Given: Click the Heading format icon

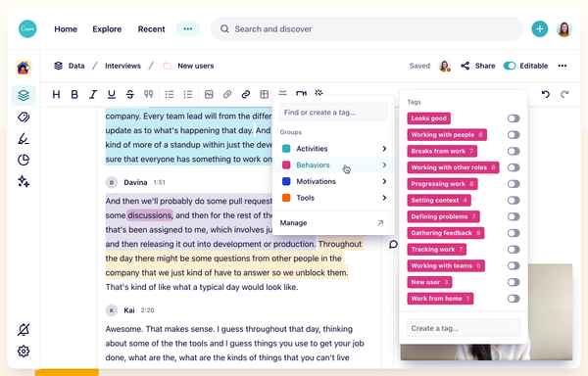Looking at the screenshot, I should pyautogui.click(x=56, y=94).
